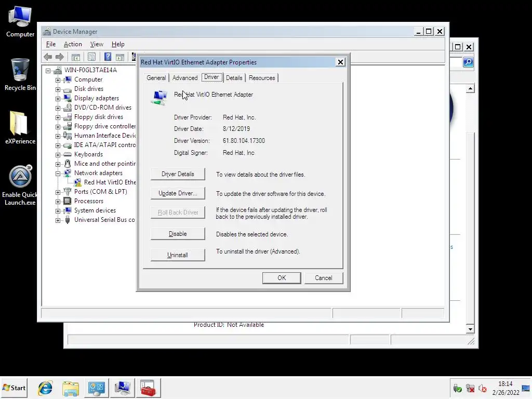This screenshot has height=399, width=532.
Task: Switch to the Control Panel taskbar window
Action: pyautogui.click(x=96, y=388)
